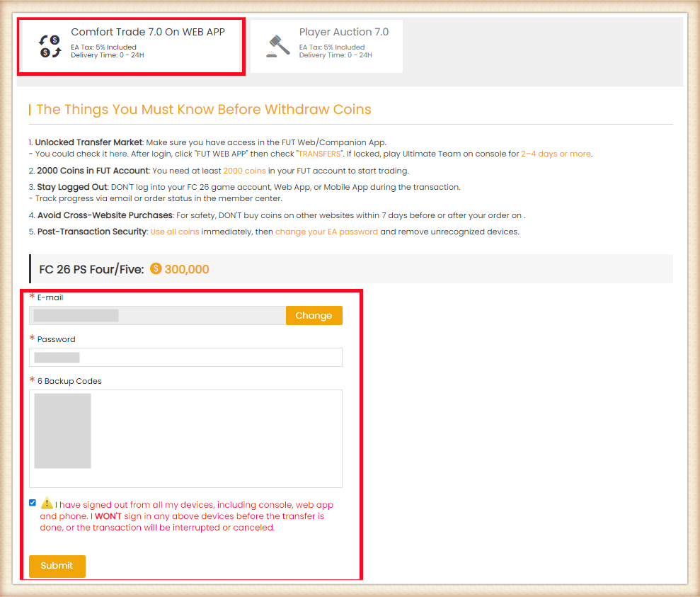Image resolution: width=700 pixels, height=597 pixels.
Task: Select the Comfort Trade 7.0 On WEB APP title
Action: point(148,33)
